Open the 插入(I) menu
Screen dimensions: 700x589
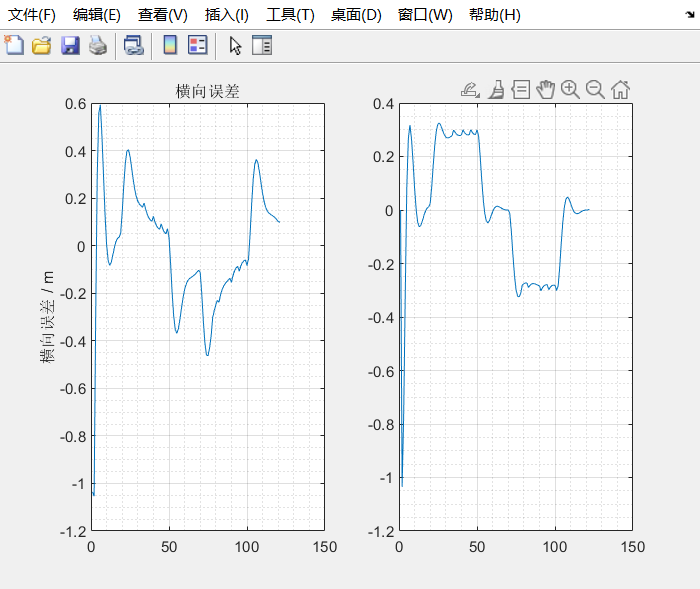[x=227, y=15]
